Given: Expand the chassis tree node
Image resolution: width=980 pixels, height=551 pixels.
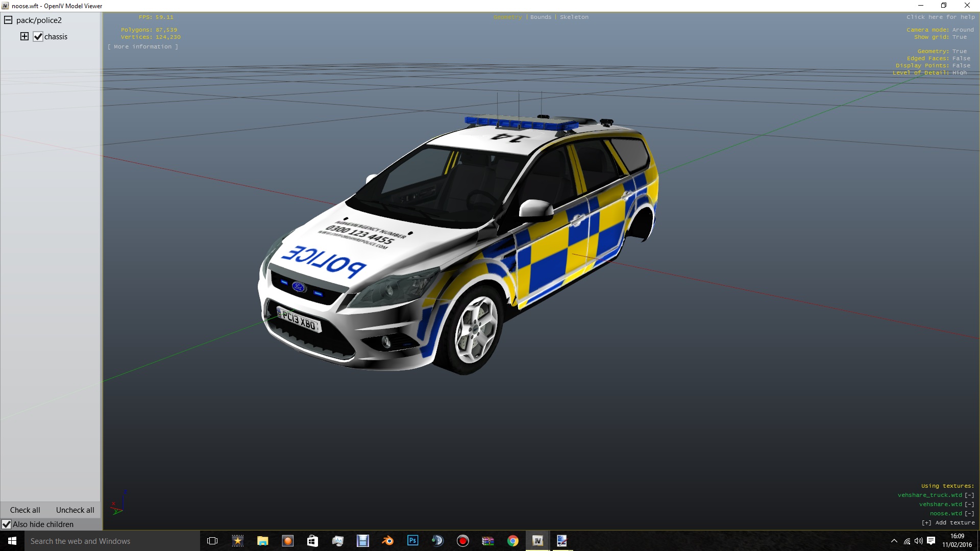Looking at the screenshot, I should [24, 36].
